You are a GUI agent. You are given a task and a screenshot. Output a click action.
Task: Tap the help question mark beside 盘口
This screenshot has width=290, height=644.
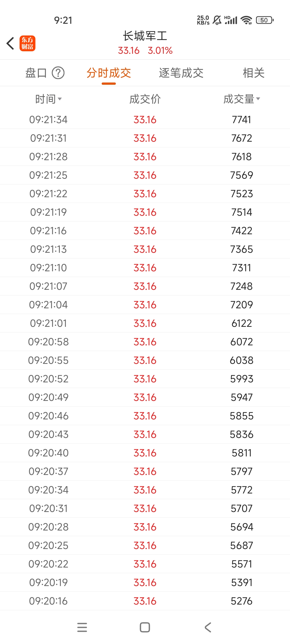(x=58, y=73)
